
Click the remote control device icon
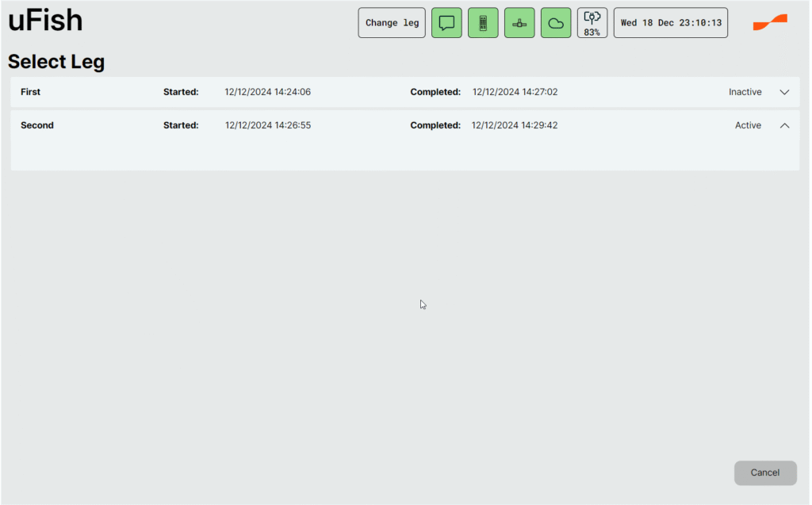tap(483, 23)
